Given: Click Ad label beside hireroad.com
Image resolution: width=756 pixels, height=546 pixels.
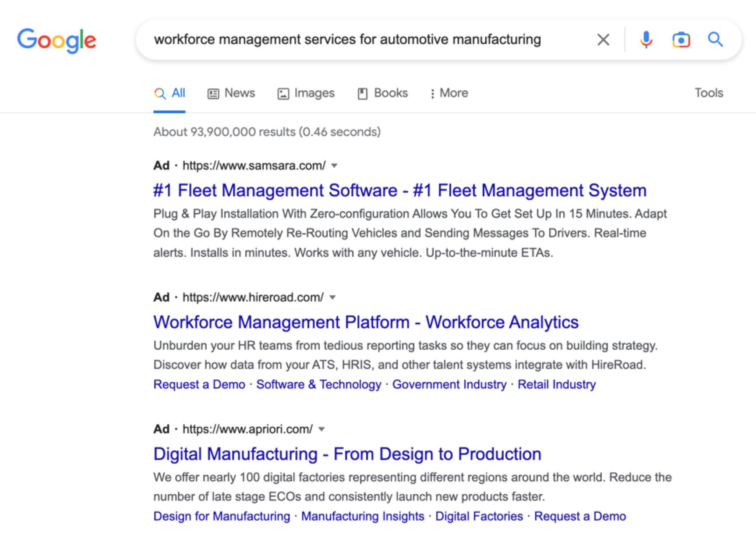Looking at the screenshot, I should (x=161, y=298).
